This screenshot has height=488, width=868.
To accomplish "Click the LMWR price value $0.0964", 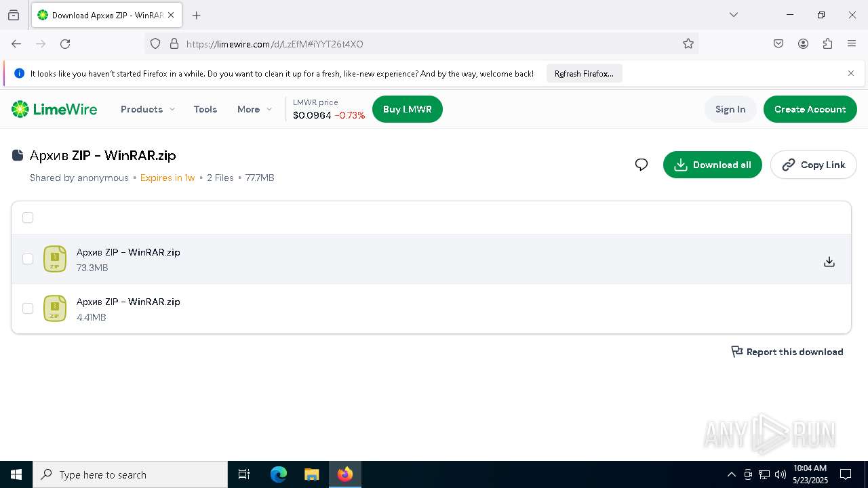I will click(x=312, y=115).
